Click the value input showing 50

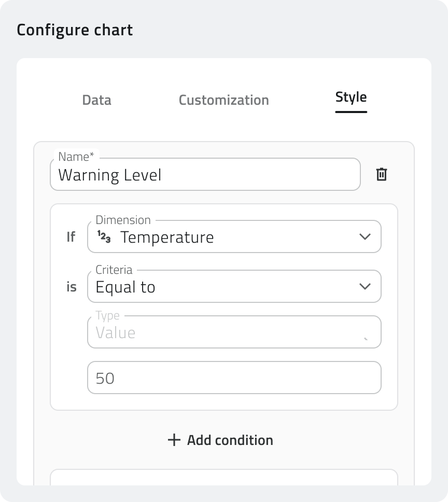(234, 378)
